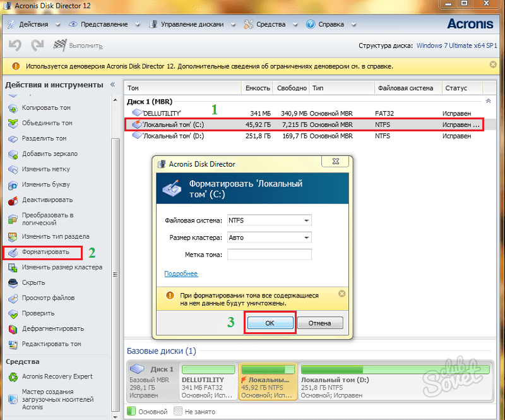Click the Hide volume icon (Скрыть)

pyautogui.click(x=13, y=283)
